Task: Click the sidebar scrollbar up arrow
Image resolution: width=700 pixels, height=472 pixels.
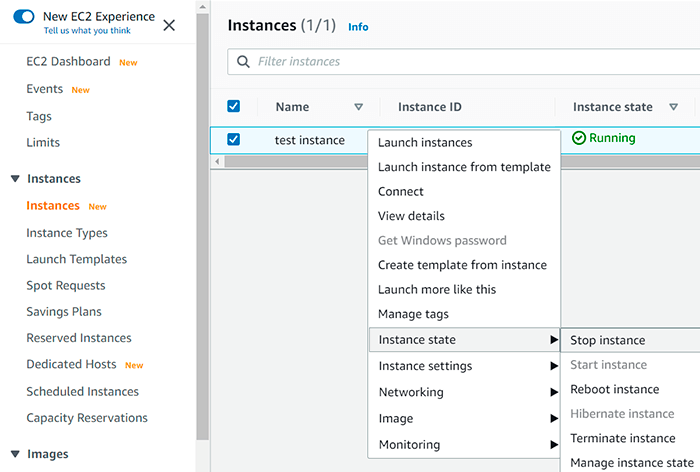Action: coord(203,7)
